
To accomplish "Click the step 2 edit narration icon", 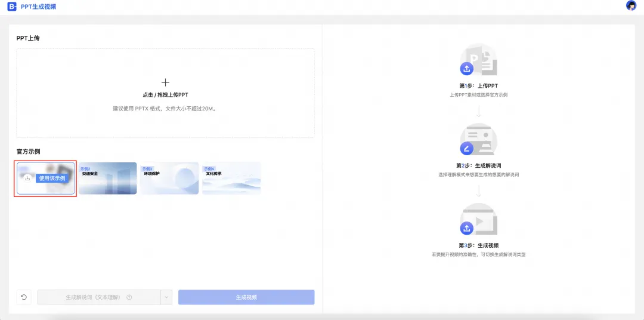I will (x=466, y=149).
